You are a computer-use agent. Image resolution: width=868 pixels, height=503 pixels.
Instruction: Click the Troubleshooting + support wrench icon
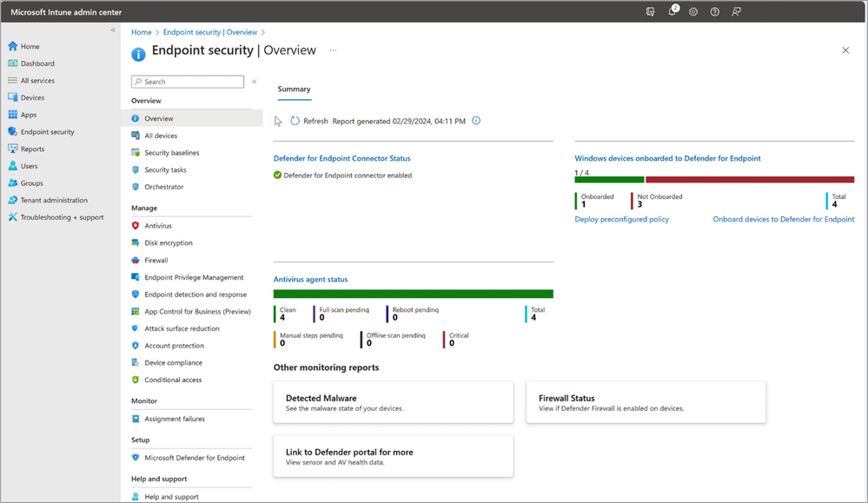(13, 217)
